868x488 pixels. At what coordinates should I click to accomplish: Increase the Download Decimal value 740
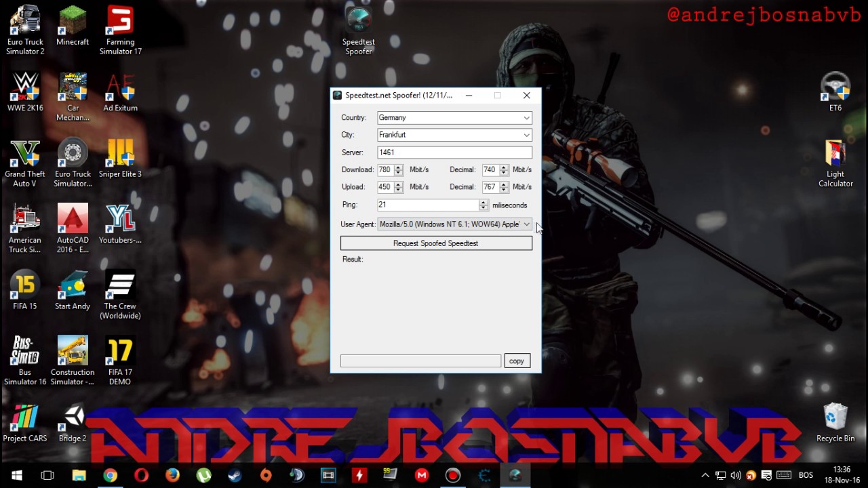pyautogui.click(x=504, y=167)
